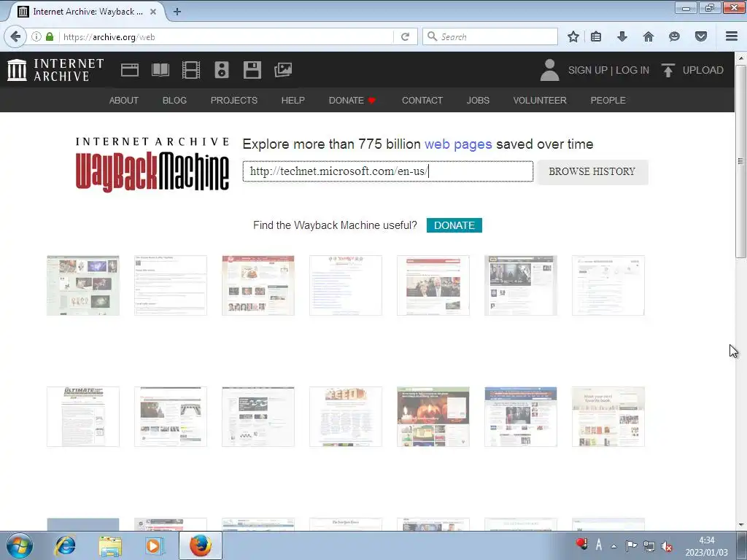Open a new tab with plus button

(177, 12)
